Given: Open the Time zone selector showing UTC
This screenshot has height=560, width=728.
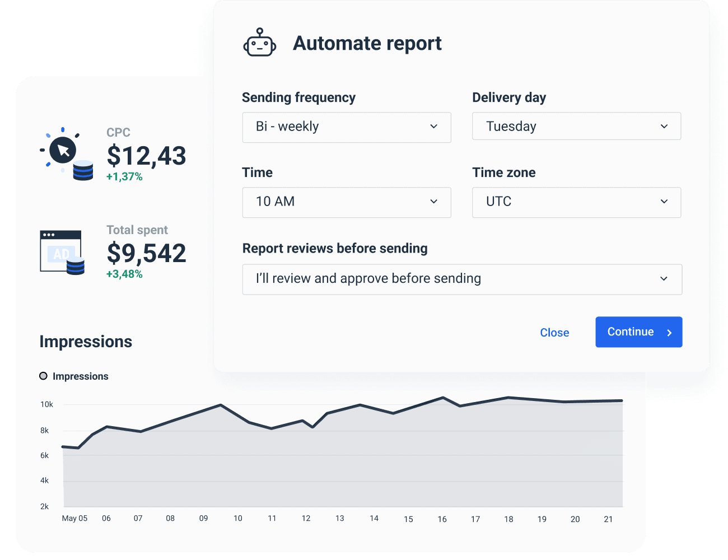Looking at the screenshot, I should click(x=576, y=202).
